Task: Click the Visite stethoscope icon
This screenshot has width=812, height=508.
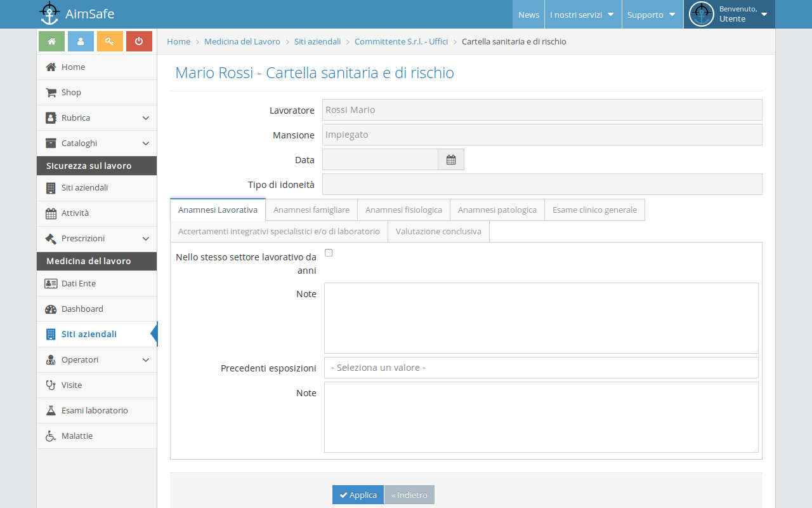Action: click(51, 385)
